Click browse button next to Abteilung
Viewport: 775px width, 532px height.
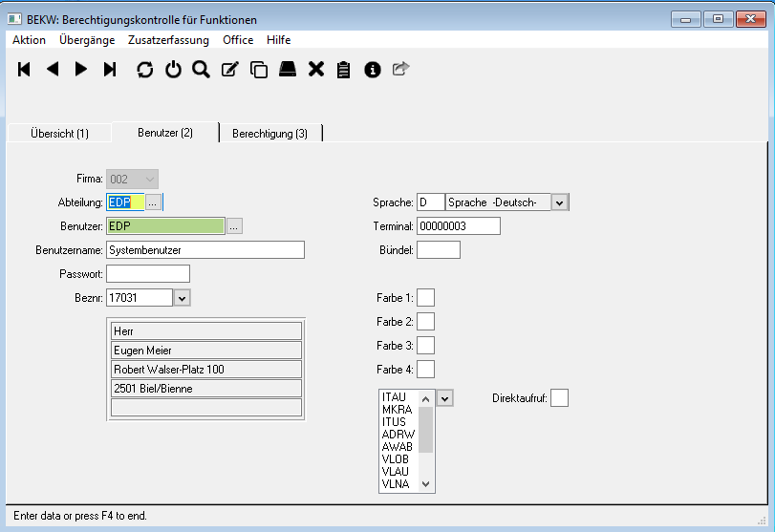[154, 202]
